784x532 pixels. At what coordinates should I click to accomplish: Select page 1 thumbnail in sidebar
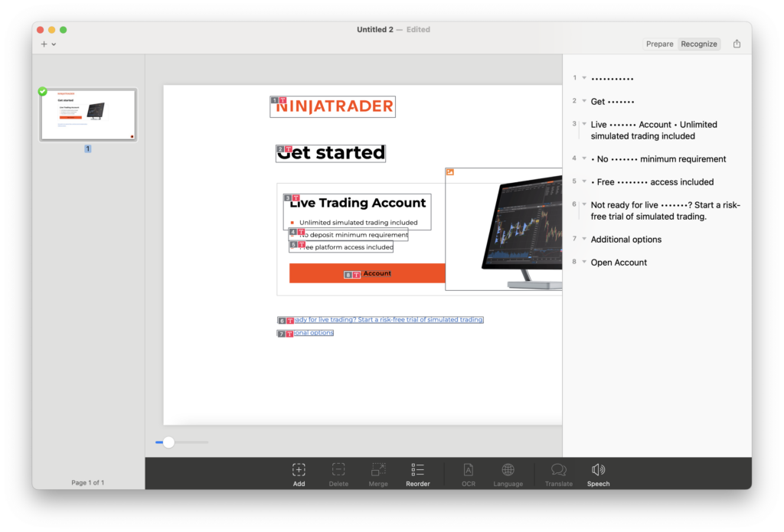point(88,115)
